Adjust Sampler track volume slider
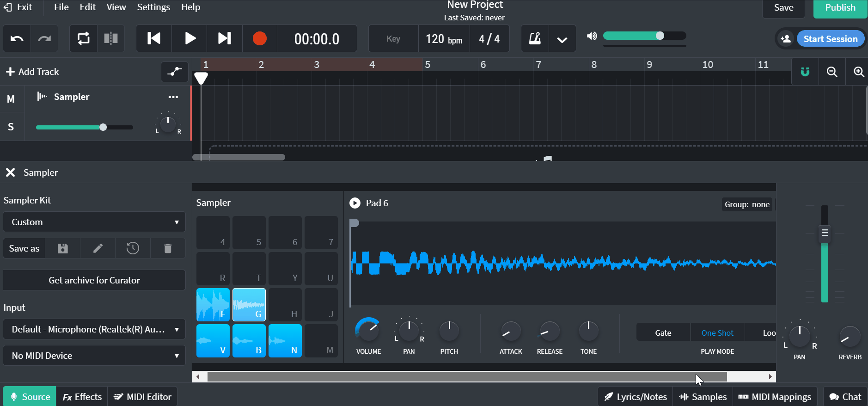 (84, 127)
